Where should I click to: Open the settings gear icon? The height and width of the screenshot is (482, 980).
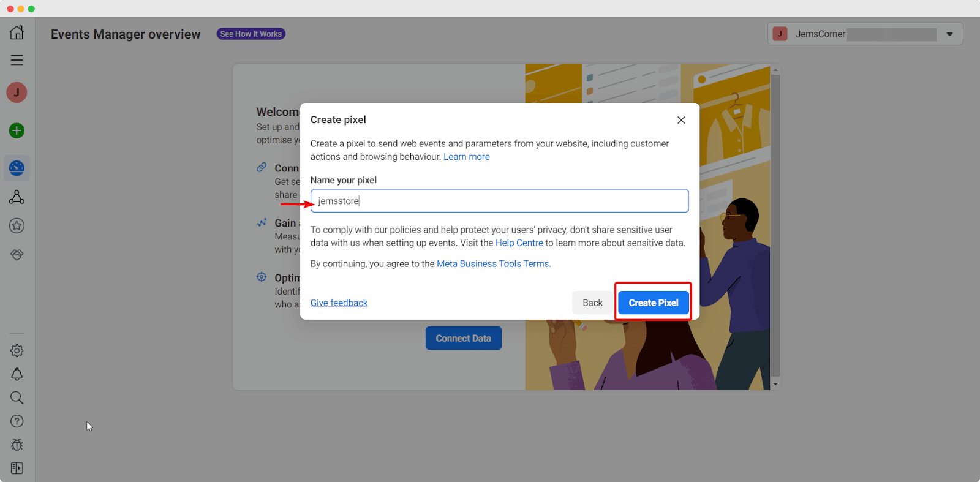tap(17, 351)
